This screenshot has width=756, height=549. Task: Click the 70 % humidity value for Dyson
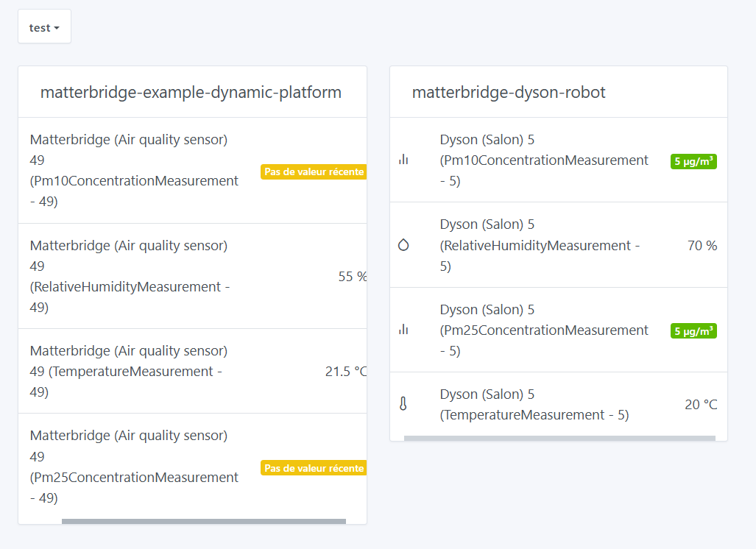tap(702, 246)
